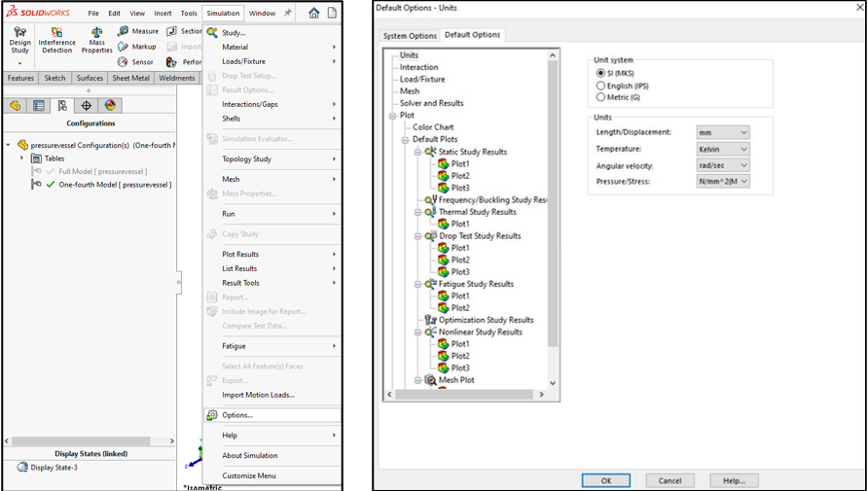Select Color Chart in options tree

tap(433, 127)
